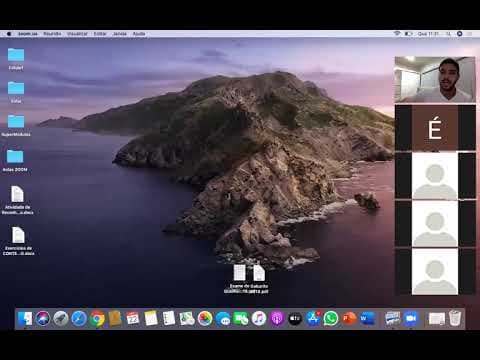480x360 pixels.
Task: Open Photos colorful flower icon
Action: [205, 319]
